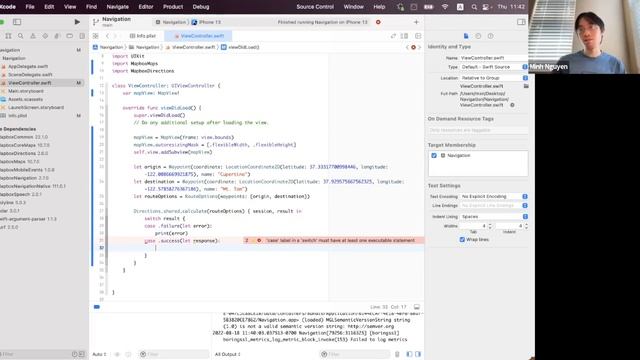This screenshot has width=640, height=360.
Task: Open Spotlight search in menu bar
Action: pos(474,7)
